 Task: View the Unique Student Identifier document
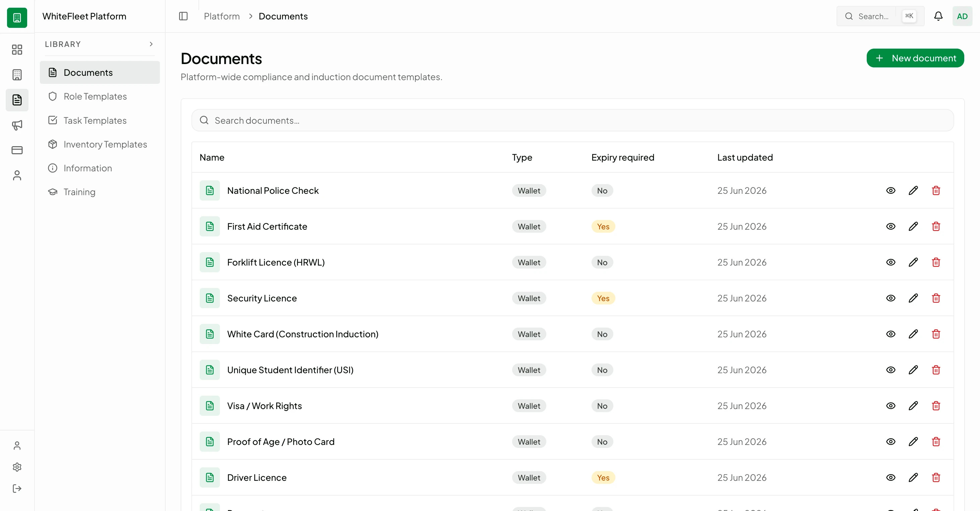point(891,370)
